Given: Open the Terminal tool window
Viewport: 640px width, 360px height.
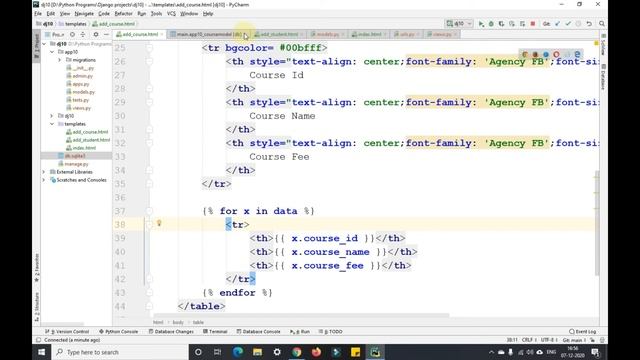Looking at the screenshot, I should 215,331.
